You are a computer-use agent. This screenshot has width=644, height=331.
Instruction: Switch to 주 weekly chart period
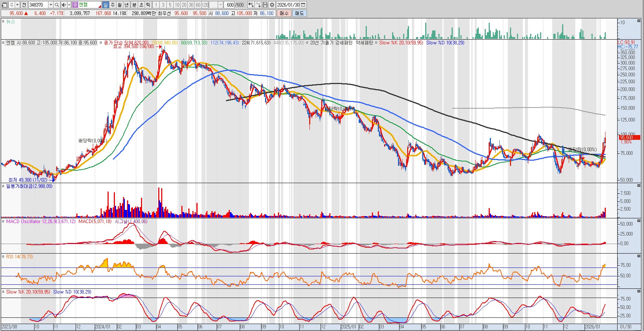(113, 5)
